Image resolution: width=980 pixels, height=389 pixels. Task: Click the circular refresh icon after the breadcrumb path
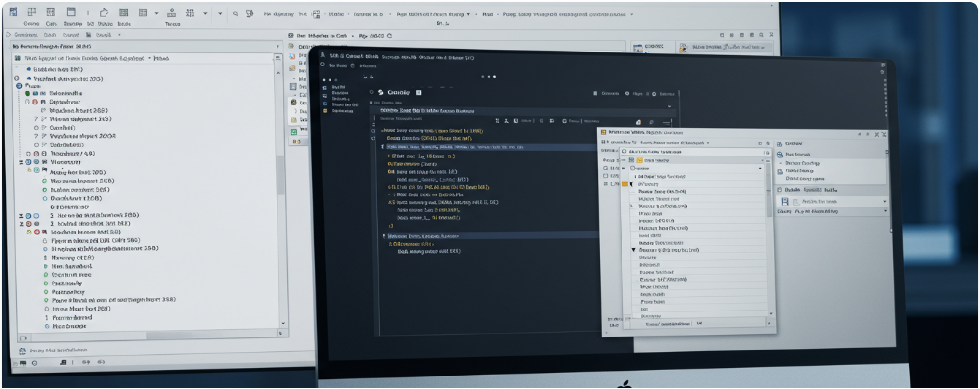pyautogui.click(x=389, y=36)
